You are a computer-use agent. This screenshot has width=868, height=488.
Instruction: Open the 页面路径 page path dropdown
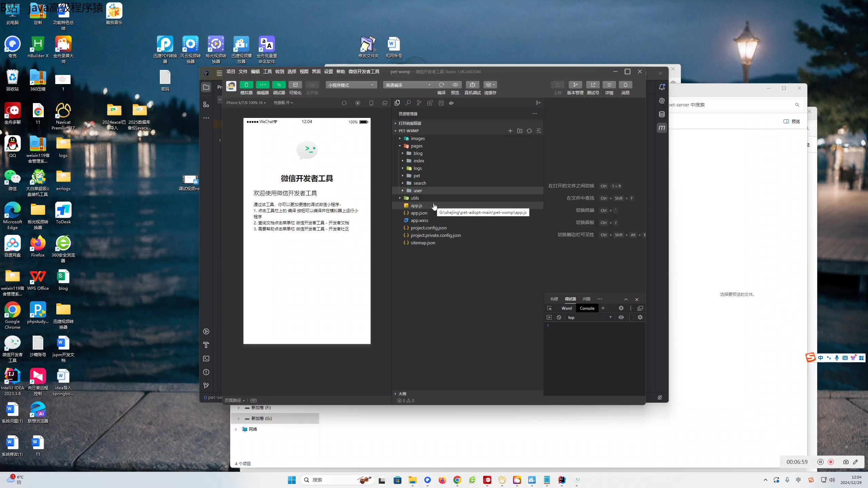click(x=235, y=401)
